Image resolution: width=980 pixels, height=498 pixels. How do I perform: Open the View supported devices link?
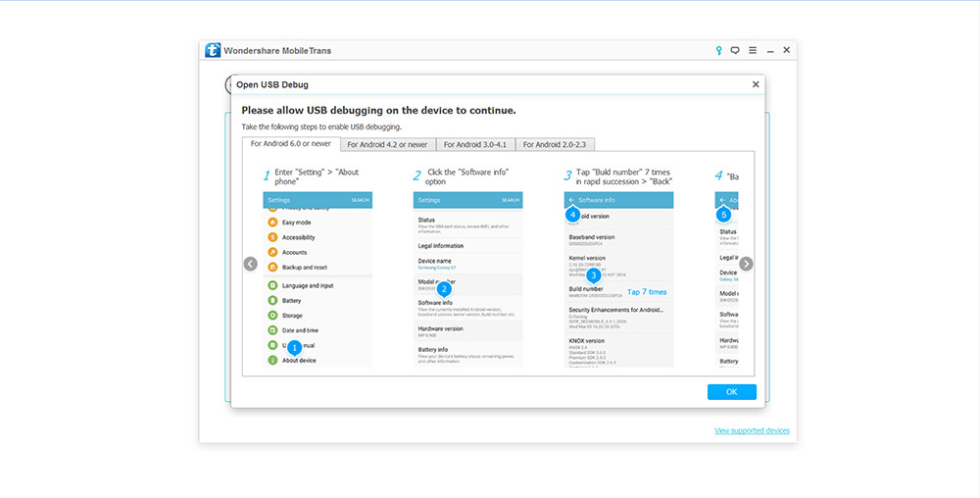click(x=752, y=431)
